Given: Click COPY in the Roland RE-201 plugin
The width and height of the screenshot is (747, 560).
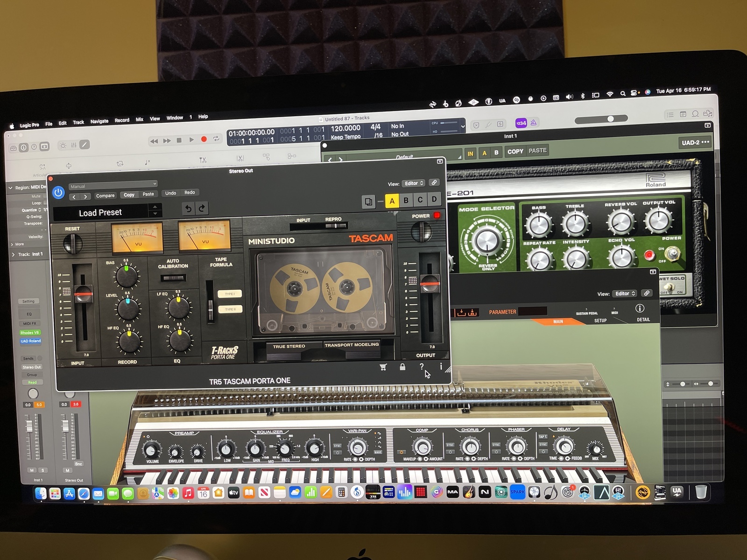Looking at the screenshot, I should [x=515, y=151].
